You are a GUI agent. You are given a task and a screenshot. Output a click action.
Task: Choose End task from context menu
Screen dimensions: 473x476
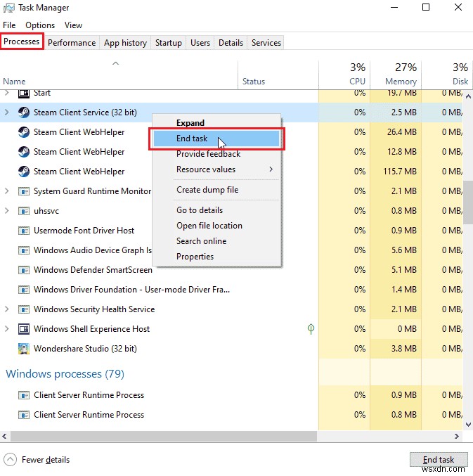(x=192, y=139)
